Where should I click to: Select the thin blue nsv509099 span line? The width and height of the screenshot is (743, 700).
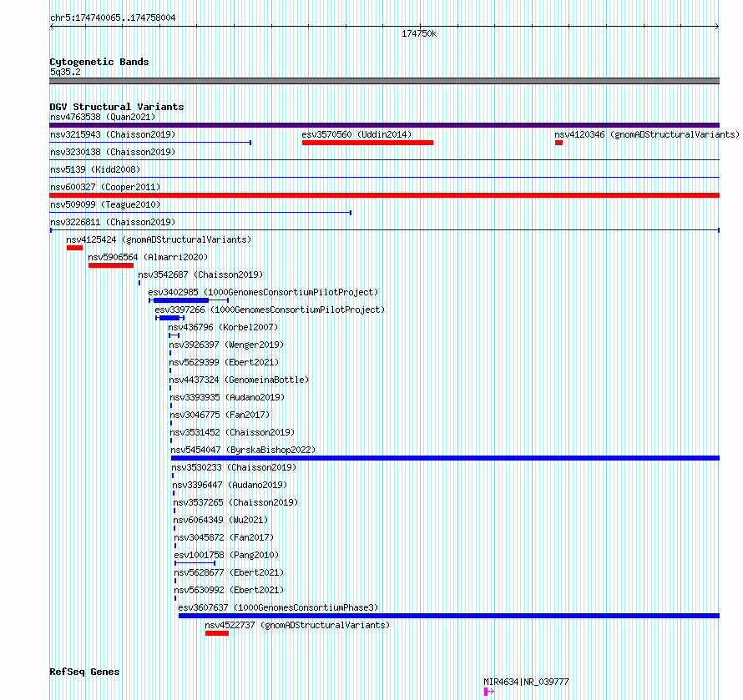[200, 213]
